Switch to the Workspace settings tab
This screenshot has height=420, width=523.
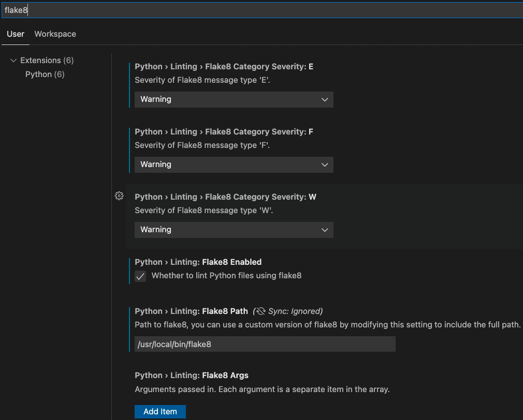pyautogui.click(x=55, y=34)
